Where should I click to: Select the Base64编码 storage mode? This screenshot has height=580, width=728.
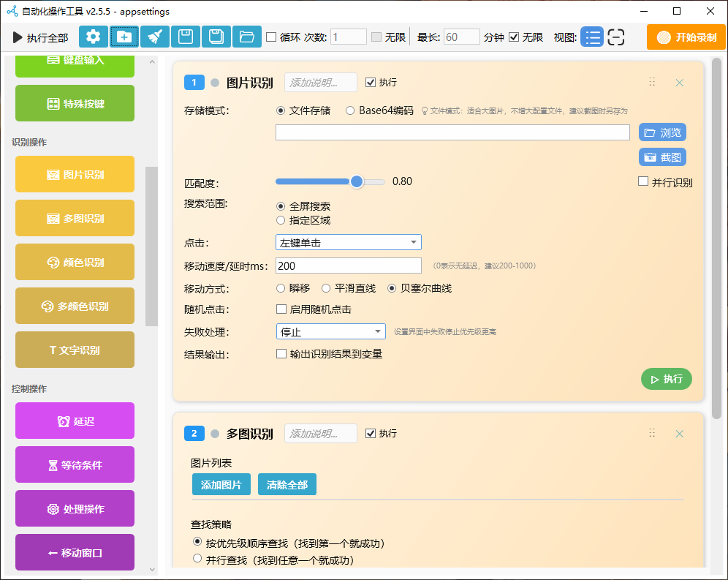[350, 111]
